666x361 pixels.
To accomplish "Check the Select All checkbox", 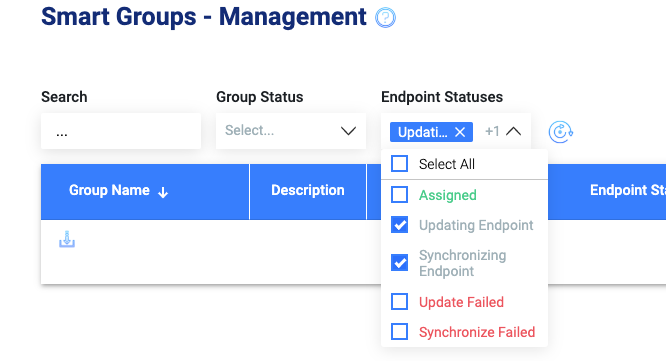I will coord(400,164).
